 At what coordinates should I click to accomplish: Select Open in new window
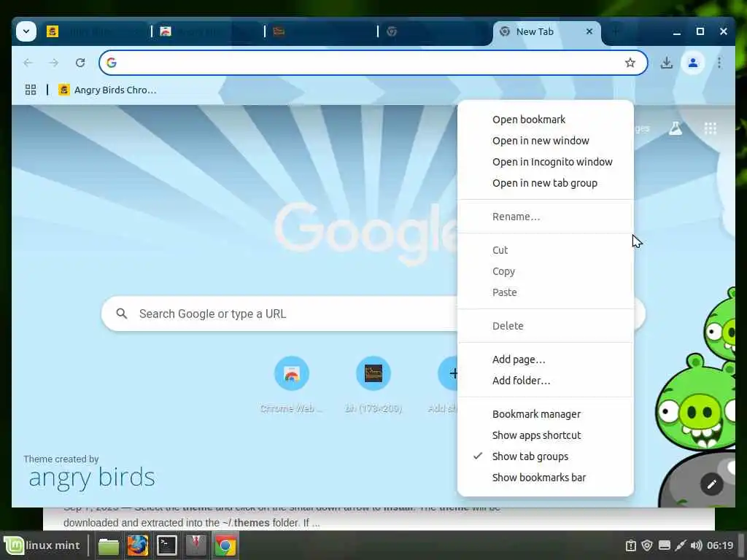click(545, 141)
